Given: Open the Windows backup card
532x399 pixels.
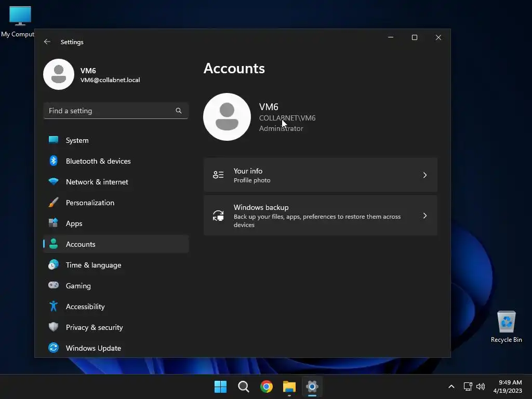Looking at the screenshot, I should pyautogui.click(x=320, y=216).
